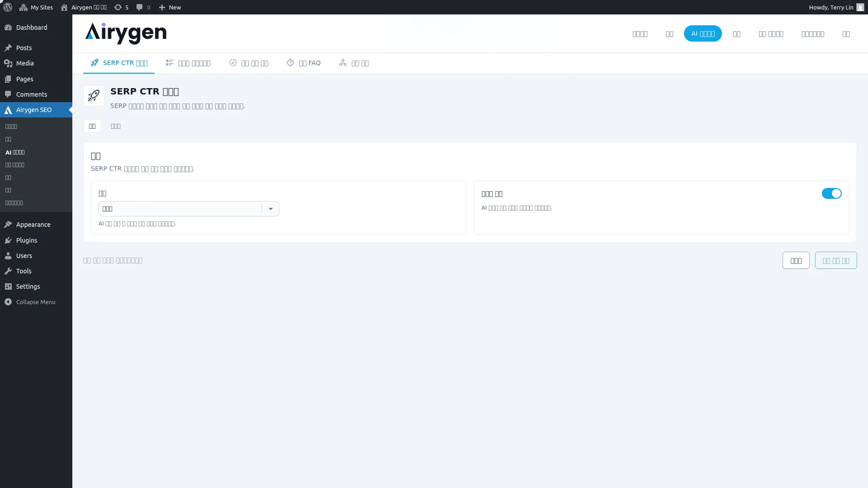Switch to the FAQ tab
Image resolution: width=868 pixels, height=488 pixels.
point(304,63)
